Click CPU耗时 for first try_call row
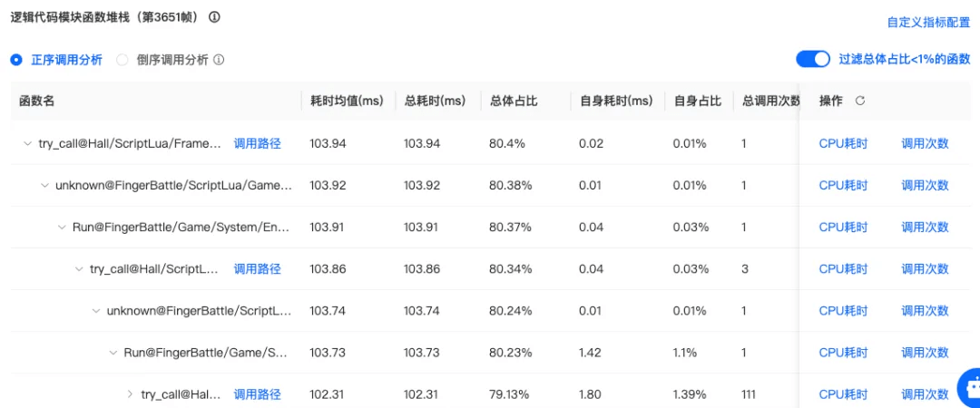Screen dimensions: 980x408 (x=843, y=143)
